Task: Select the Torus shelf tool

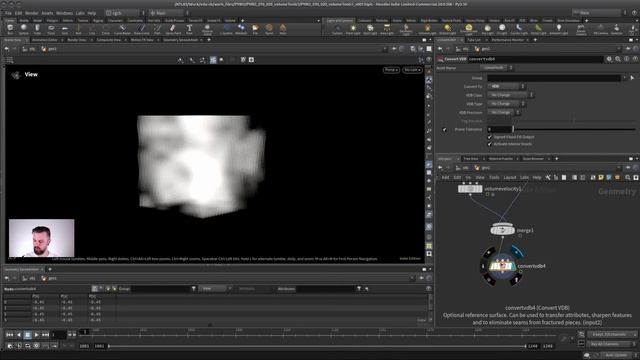Action: coord(51,29)
